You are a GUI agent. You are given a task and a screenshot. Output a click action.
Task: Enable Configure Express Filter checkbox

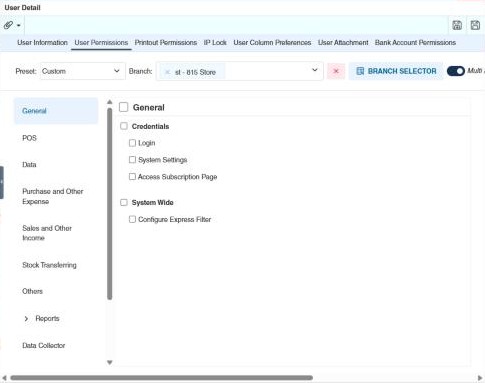click(x=132, y=219)
